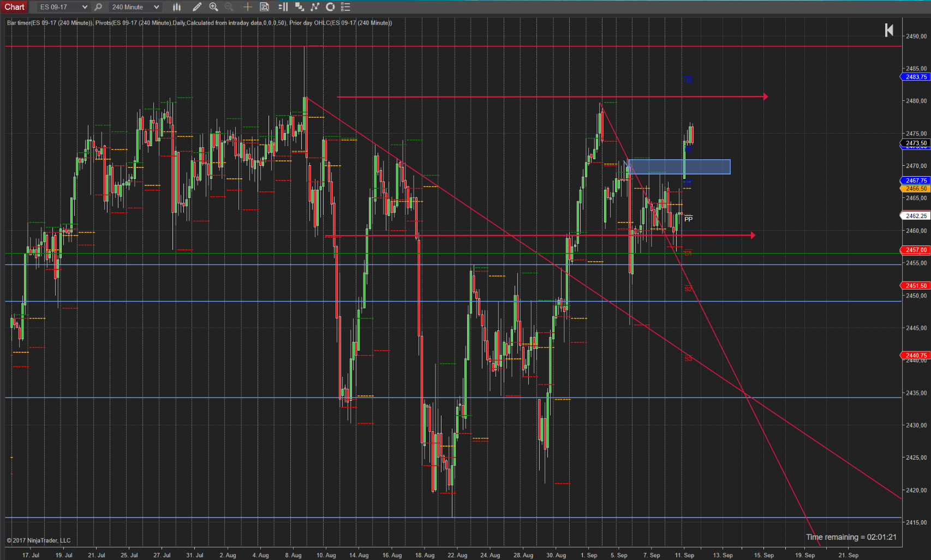The height and width of the screenshot is (560, 931).
Task: Click the S3 pivot label
Action: [688, 359]
